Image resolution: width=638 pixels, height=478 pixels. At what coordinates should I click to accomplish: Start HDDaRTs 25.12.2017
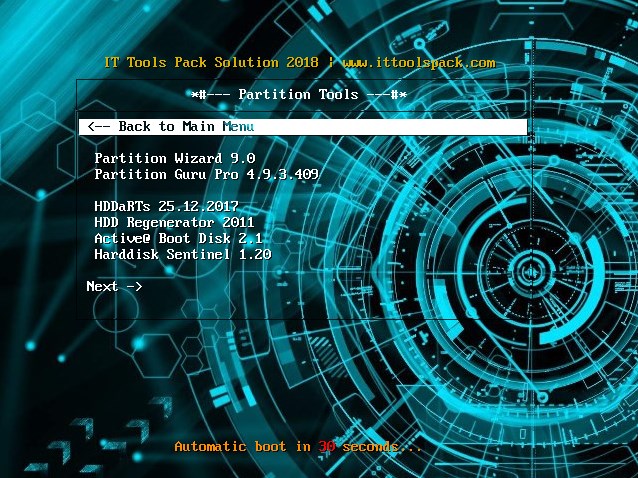[166, 206]
